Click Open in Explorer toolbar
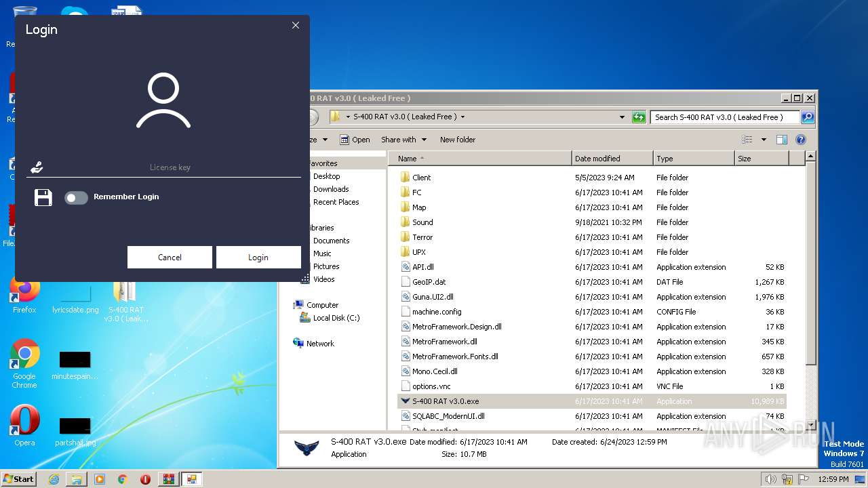Image resolution: width=868 pixels, height=488 pixels. click(x=355, y=140)
